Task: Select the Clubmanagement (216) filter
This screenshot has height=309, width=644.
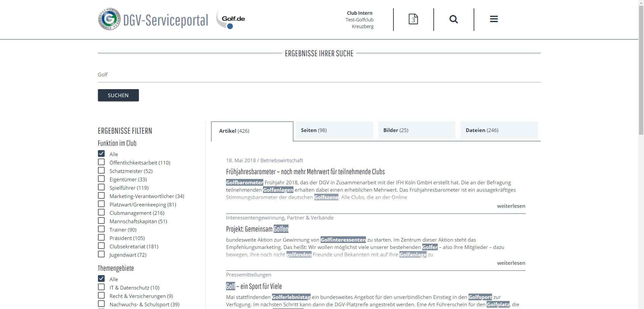Action: point(101,212)
